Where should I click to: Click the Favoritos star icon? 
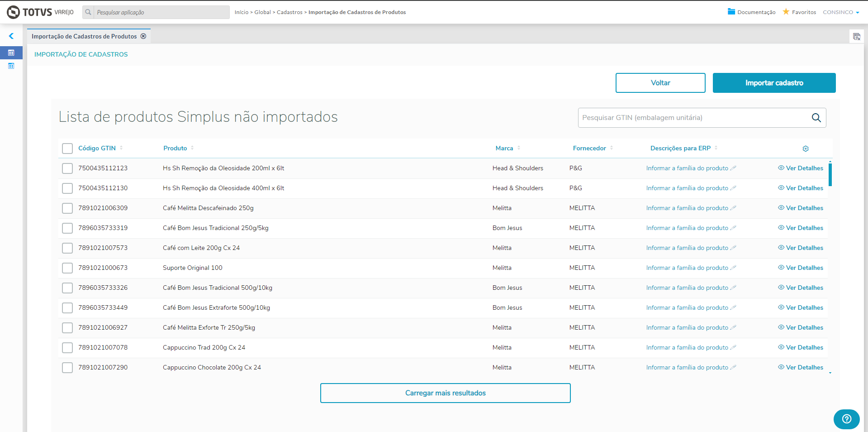click(x=786, y=12)
